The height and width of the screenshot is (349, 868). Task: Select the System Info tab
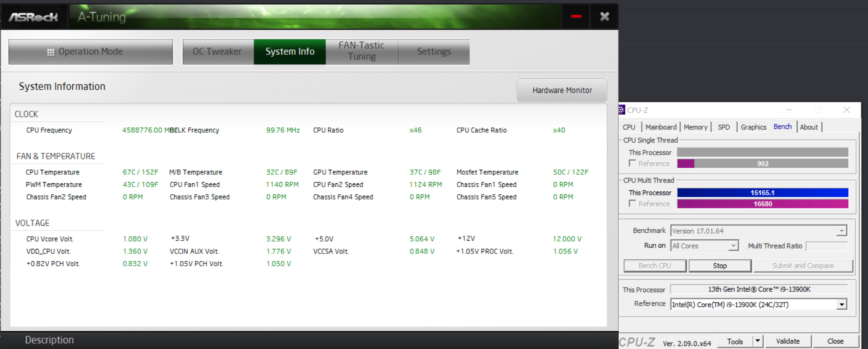pyautogui.click(x=290, y=52)
